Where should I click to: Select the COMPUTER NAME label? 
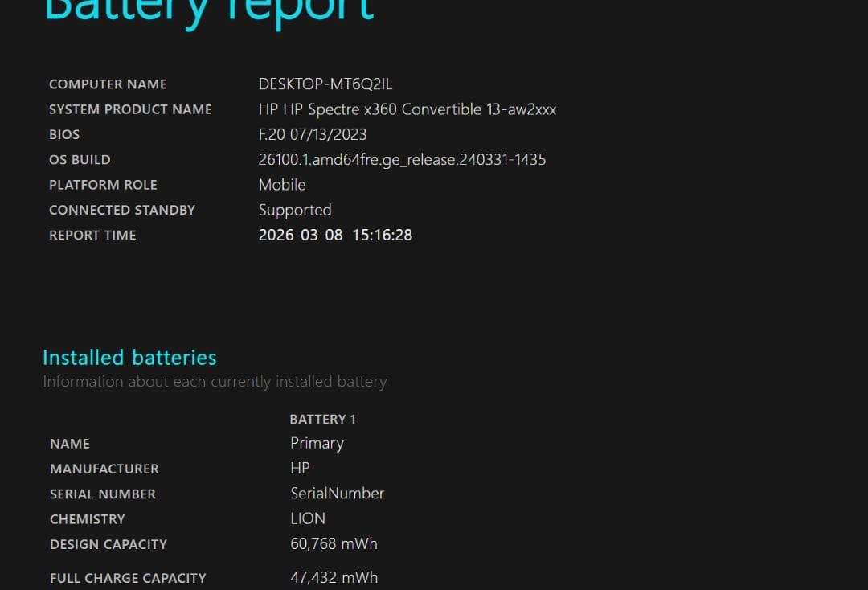point(108,84)
